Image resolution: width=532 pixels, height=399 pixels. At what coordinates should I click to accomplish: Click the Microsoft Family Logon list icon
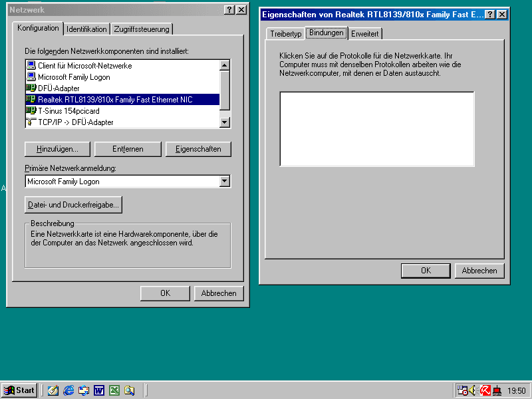point(31,76)
